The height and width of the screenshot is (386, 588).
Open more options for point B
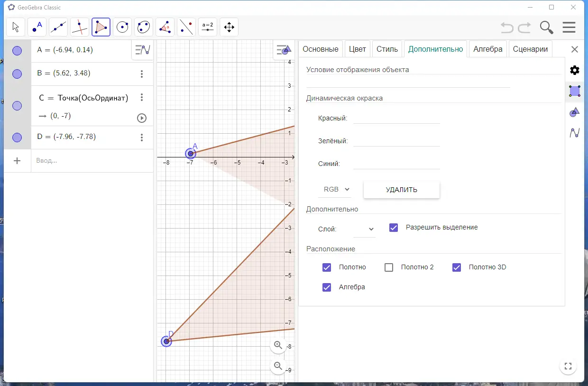coord(142,74)
